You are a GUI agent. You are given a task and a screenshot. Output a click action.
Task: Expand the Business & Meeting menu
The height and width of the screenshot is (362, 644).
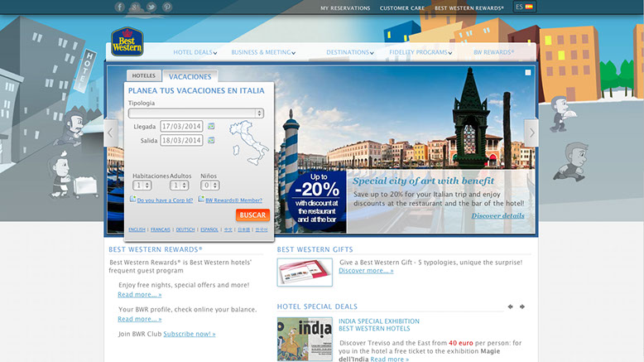coord(263,52)
